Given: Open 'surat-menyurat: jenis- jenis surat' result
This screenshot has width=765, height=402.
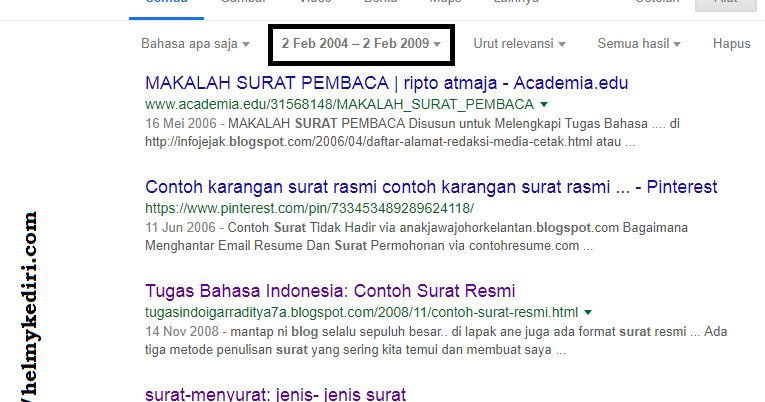Looking at the screenshot, I should click(276, 394).
